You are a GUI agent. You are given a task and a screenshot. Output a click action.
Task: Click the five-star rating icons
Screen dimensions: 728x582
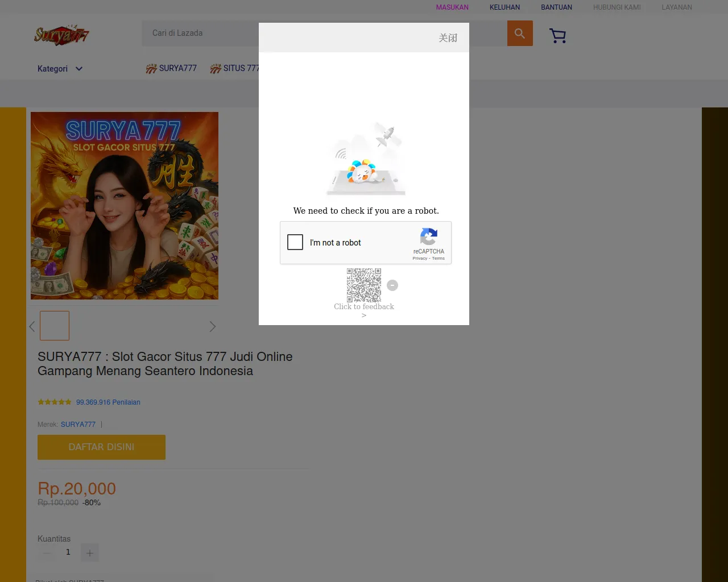point(55,402)
